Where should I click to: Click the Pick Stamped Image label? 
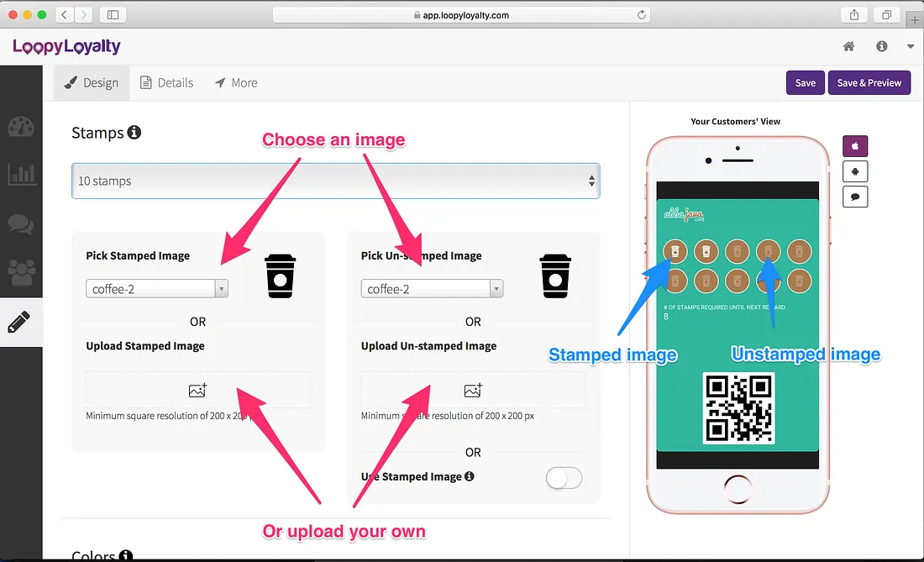click(138, 255)
